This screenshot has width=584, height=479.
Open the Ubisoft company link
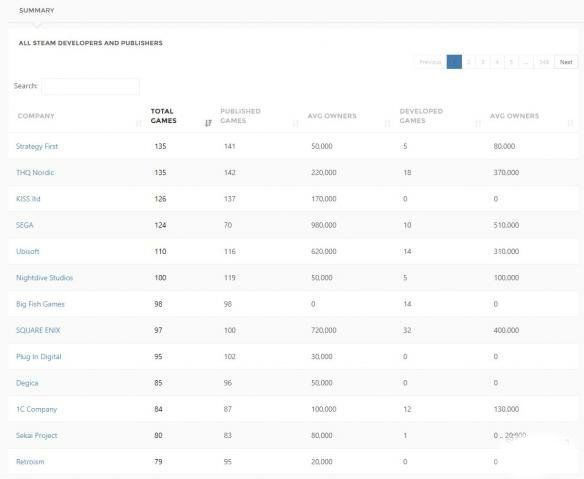[x=28, y=251]
